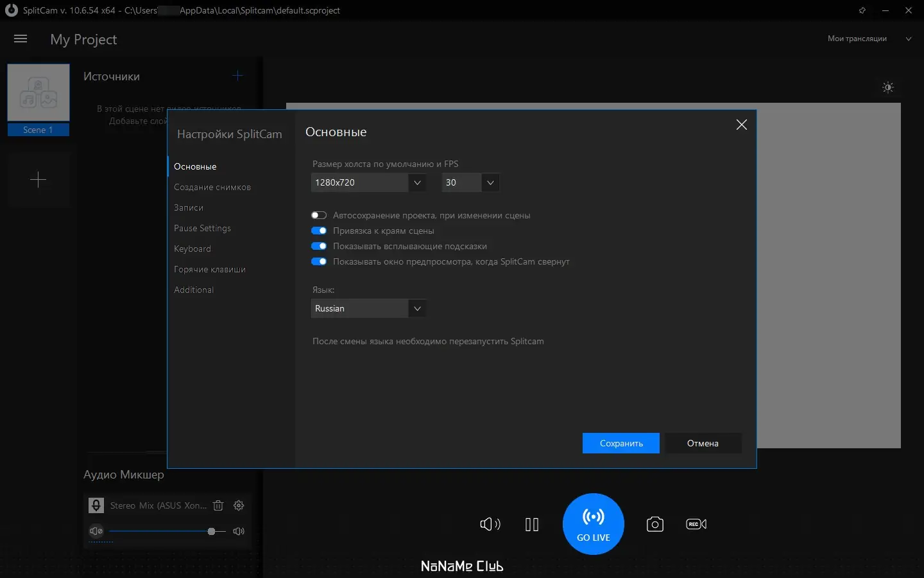Click the Stereo Mix volume slider handle
The height and width of the screenshot is (578, 924).
[x=211, y=531]
